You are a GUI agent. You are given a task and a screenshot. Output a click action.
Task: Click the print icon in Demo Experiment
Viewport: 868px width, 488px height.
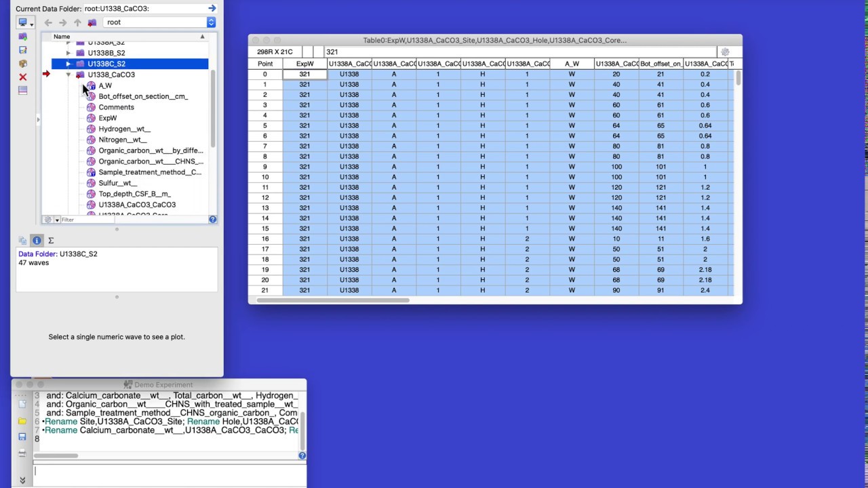coord(22,453)
